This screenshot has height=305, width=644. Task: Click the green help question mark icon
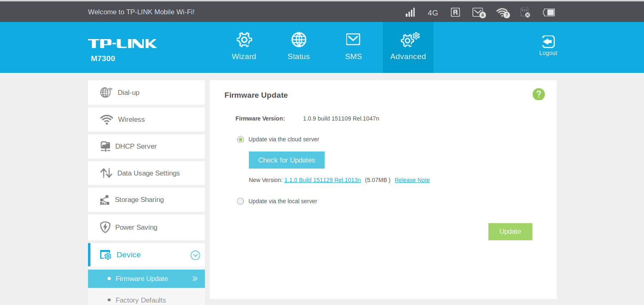(538, 94)
